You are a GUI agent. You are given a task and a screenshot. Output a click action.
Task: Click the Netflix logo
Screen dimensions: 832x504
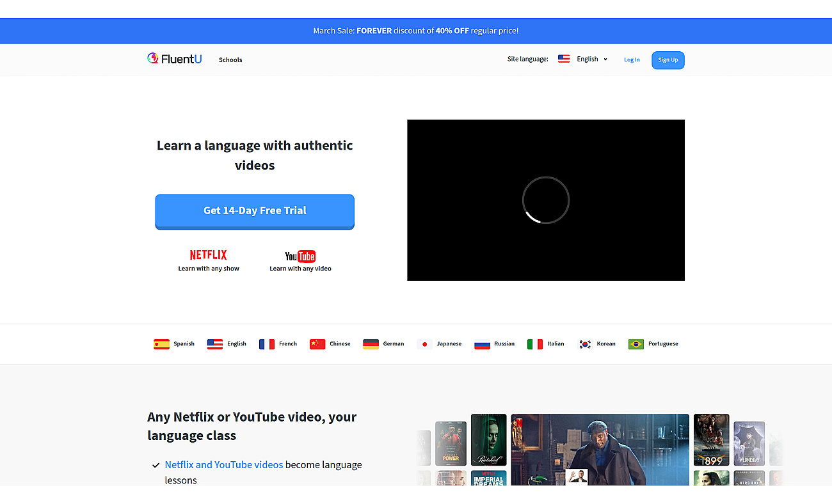208,255
